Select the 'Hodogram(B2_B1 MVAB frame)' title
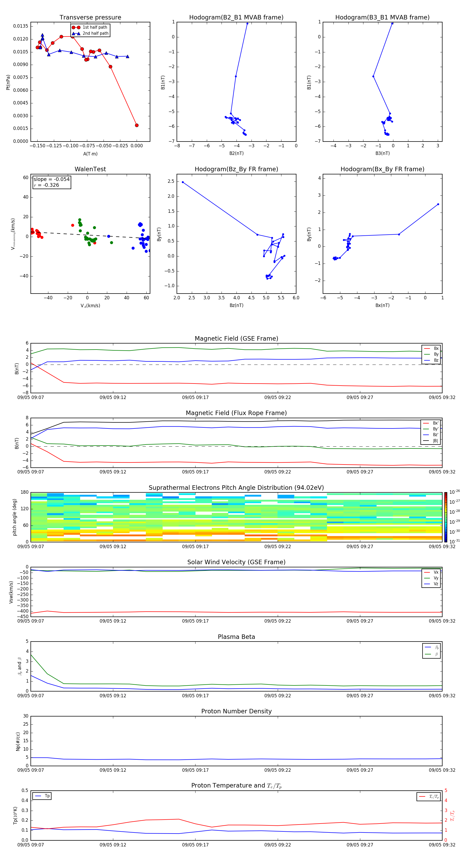The height and width of the screenshot is (868, 473). (236, 18)
